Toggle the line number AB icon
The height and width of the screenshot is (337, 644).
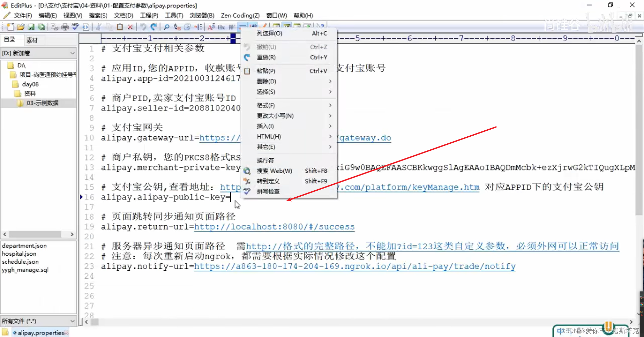(x=253, y=25)
